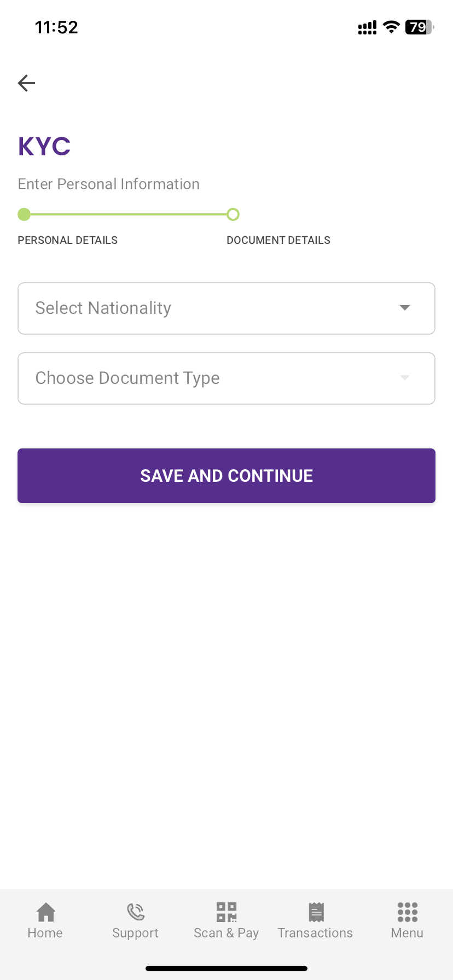Click the Choose Document Type arrow
453x980 pixels.
(x=405, y=378)
